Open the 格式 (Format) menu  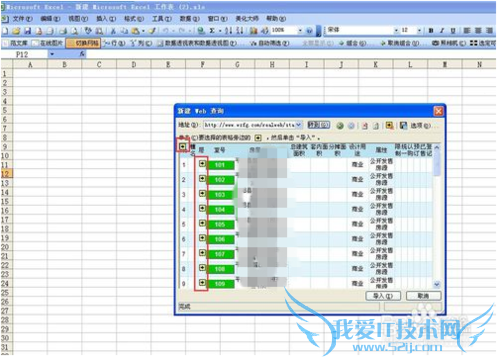[134, 19]
